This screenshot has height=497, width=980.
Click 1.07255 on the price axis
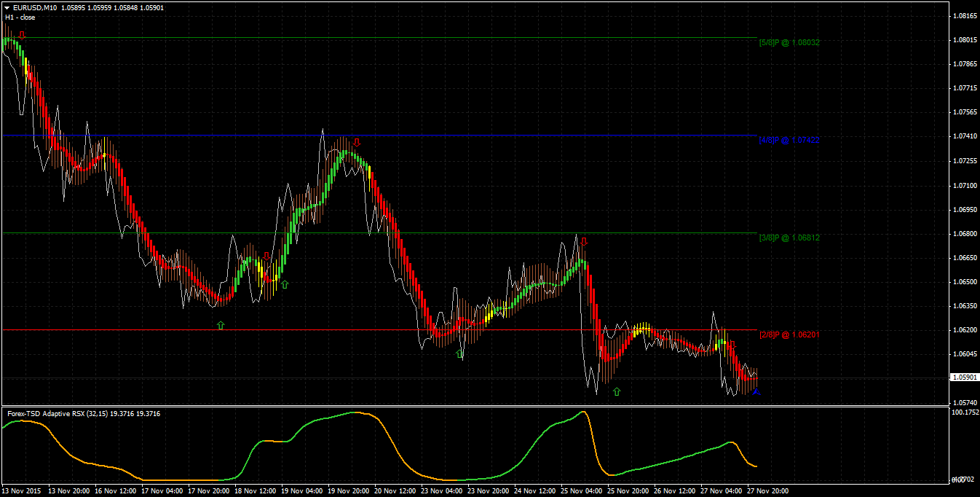tap(964, 160)
